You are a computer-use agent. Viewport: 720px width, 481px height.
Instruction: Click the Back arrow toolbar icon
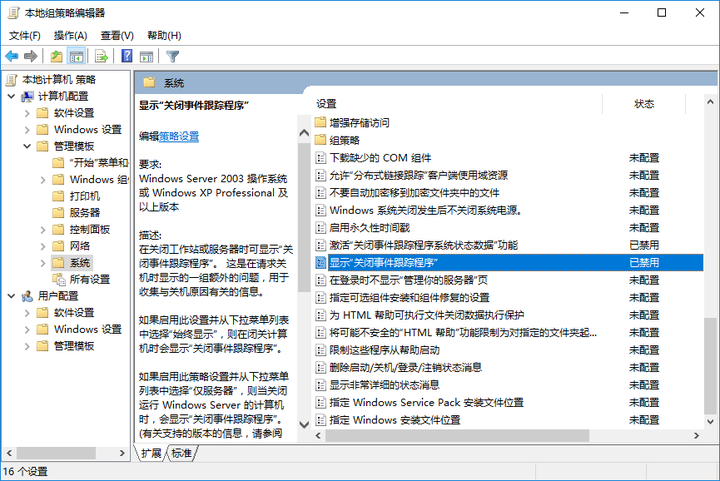(x=11, y=56)
